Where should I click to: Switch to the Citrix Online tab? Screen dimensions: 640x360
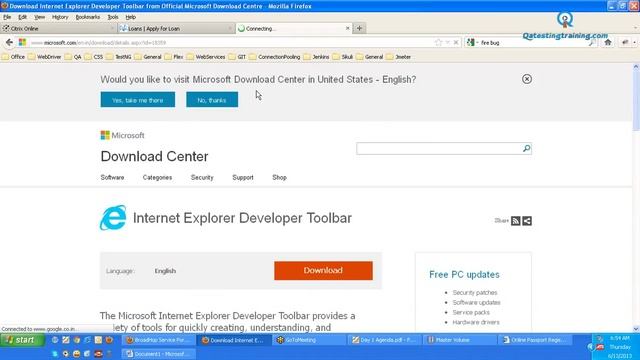tap(58, 29)
